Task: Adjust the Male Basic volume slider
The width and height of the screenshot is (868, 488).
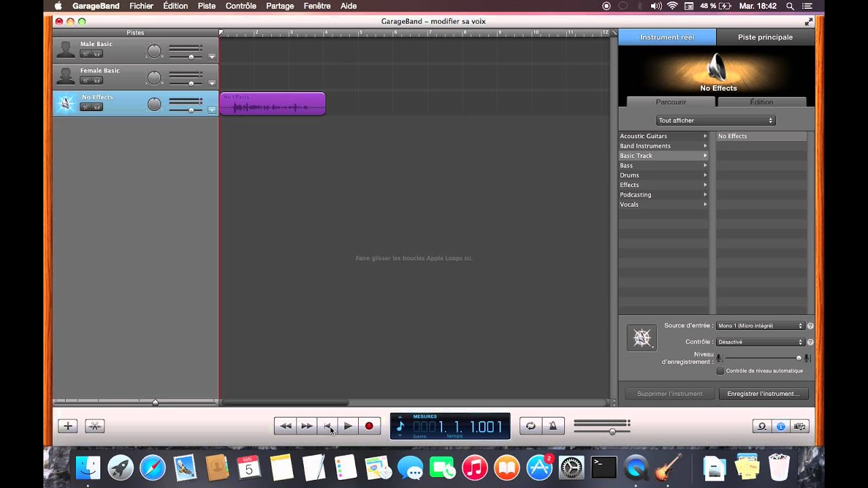Action: click(x=191, y=57)
